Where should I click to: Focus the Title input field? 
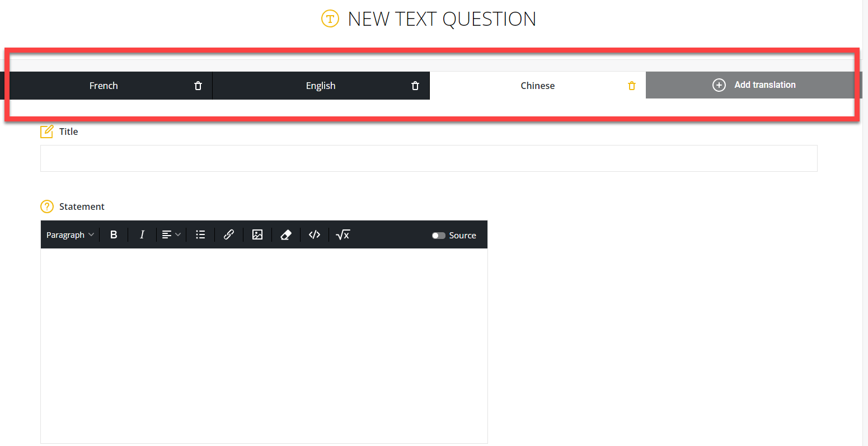[x=428, y=158]
